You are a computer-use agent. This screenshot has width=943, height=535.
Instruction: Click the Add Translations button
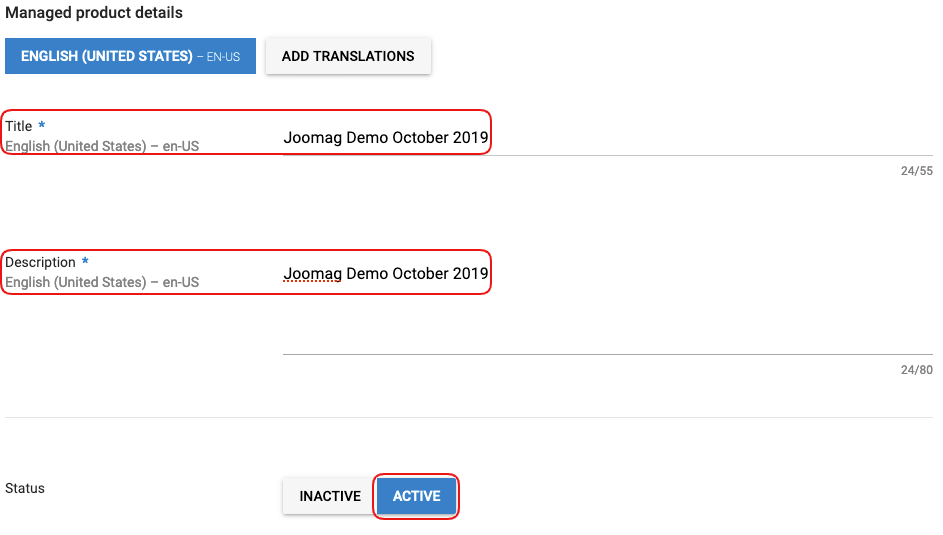pyautogui.click(x=348, y=56)
